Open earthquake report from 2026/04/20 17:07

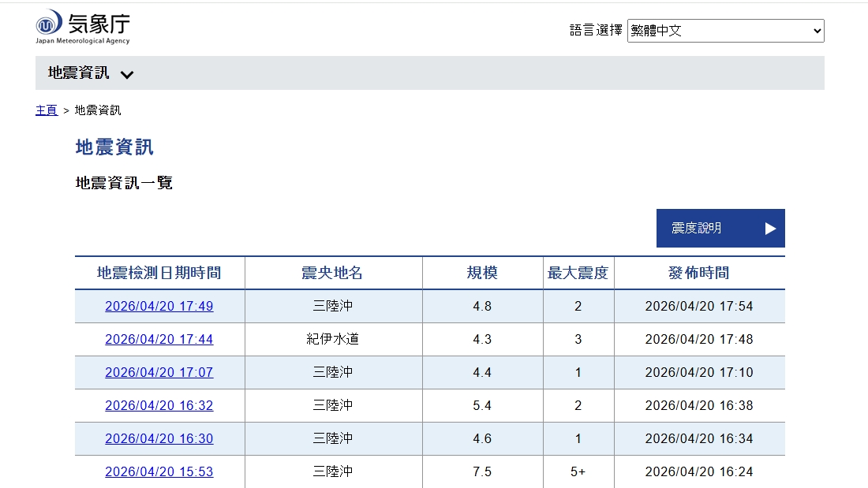159,373
